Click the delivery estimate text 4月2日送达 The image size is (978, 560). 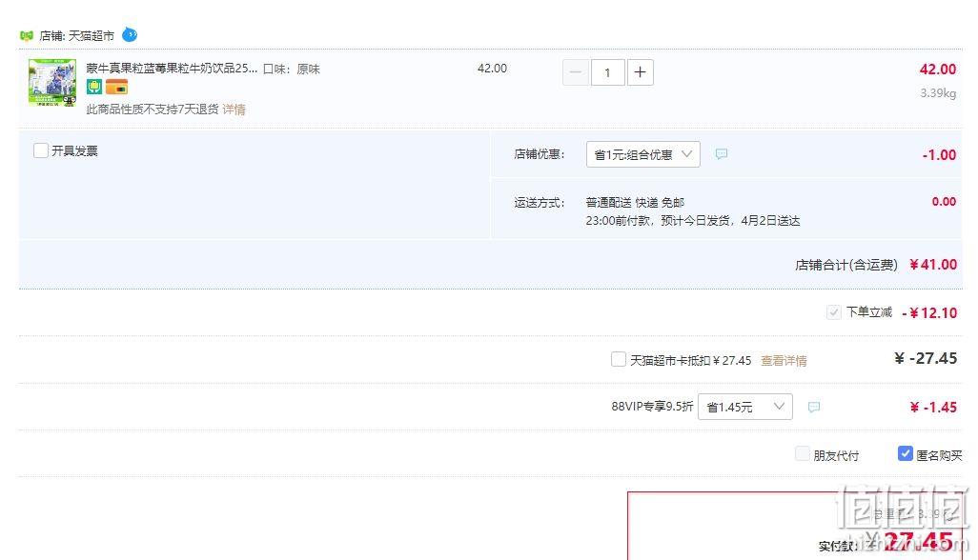770,221
